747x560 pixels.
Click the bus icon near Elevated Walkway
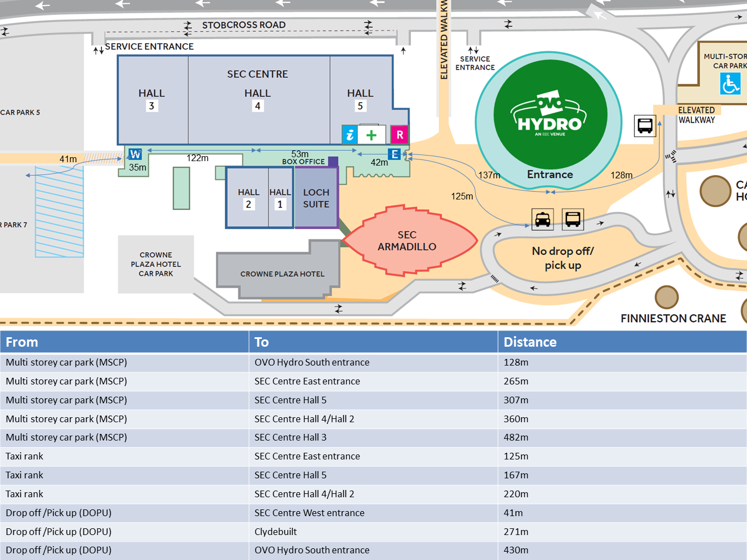(x=645, y=126)
